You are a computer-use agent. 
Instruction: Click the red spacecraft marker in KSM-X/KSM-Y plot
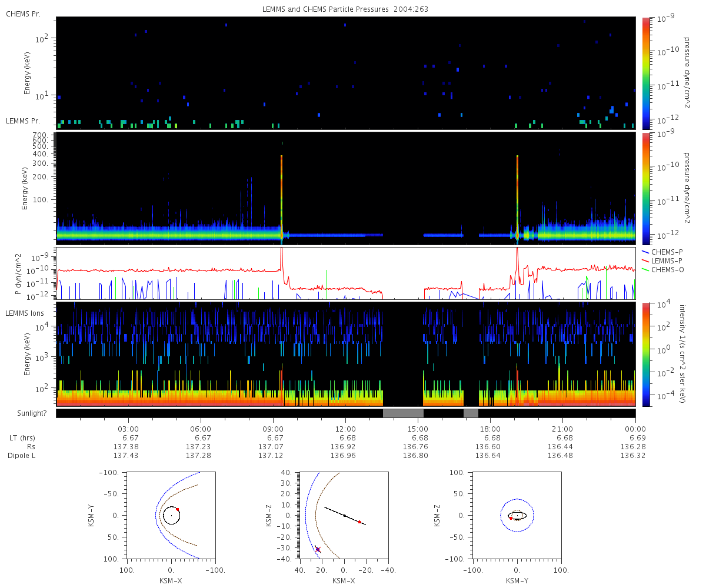coord(177,509)
